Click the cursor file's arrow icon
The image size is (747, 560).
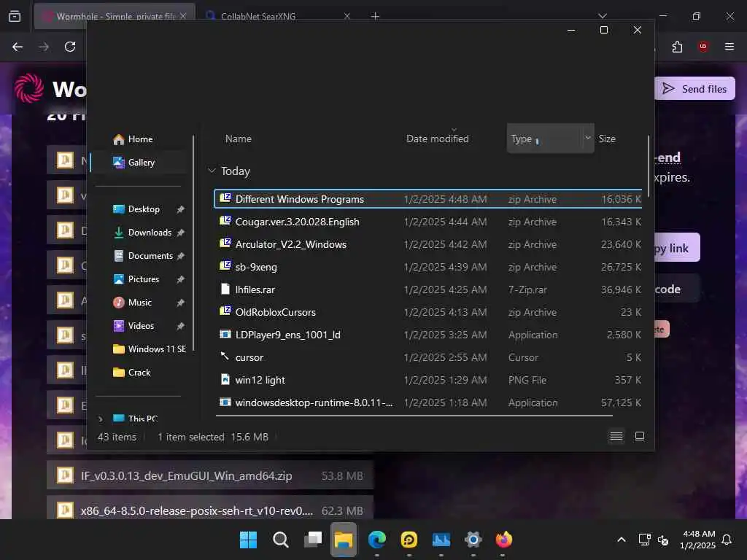pyautogui.click(x=225, y=356)
